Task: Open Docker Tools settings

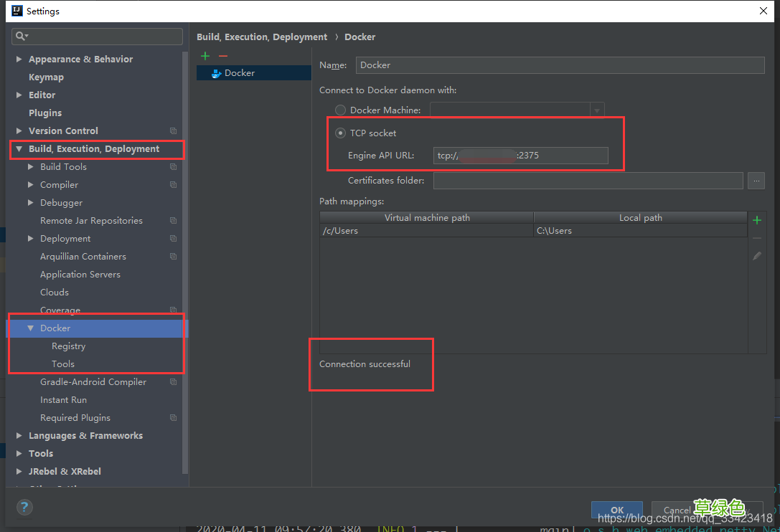Action: pos(63,364)
